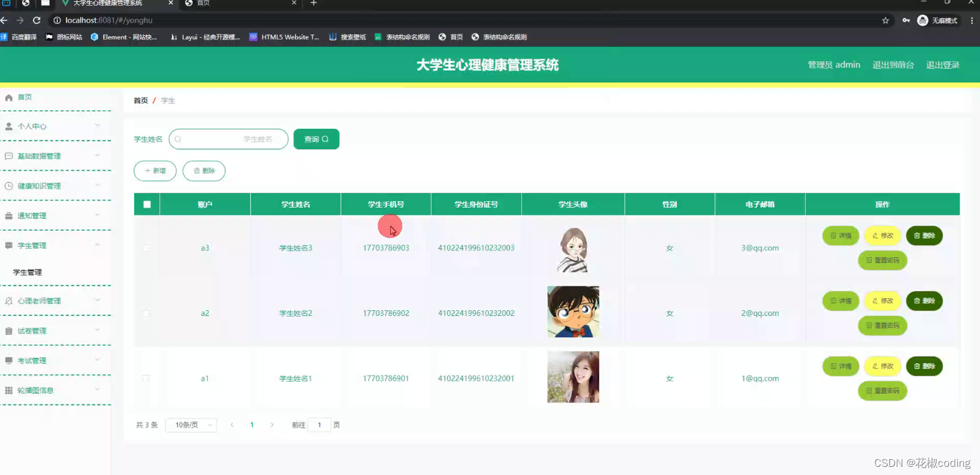Click the 退出登录 link

(x=942, y=65)
